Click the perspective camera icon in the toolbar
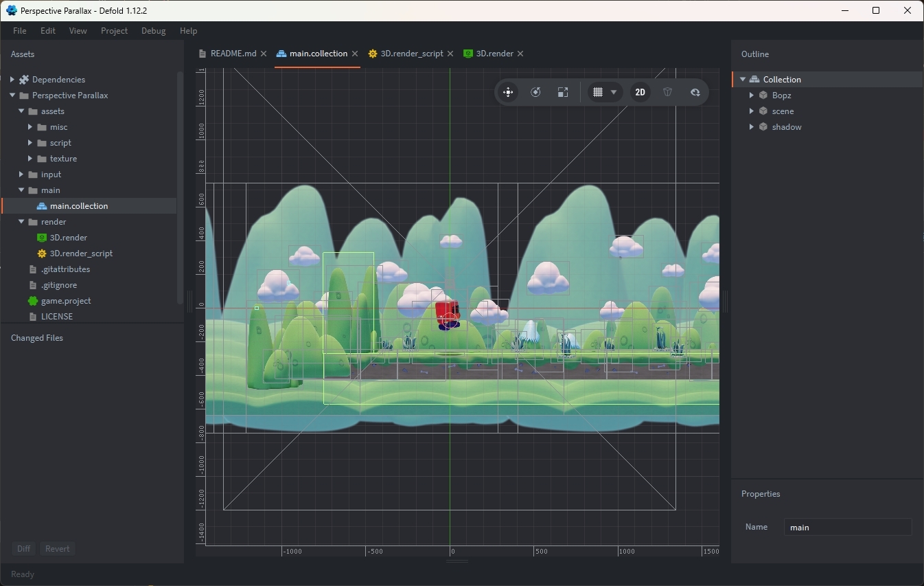 [x=667, y=91]
